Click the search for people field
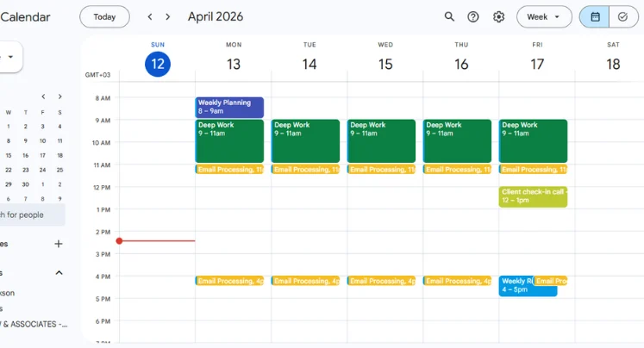Image resolution: width=644 pixels, height=348 pixels. pyautogui.click(x=31, y=214)
